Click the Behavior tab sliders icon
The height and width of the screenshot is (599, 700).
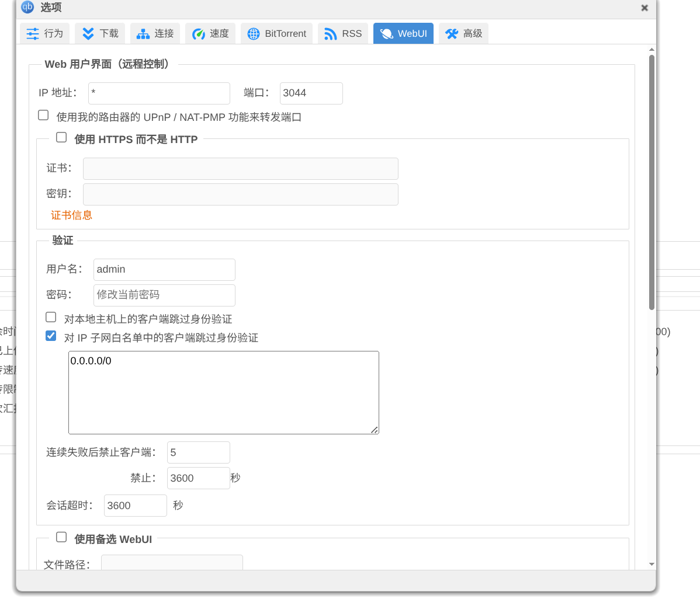point(33,34)
